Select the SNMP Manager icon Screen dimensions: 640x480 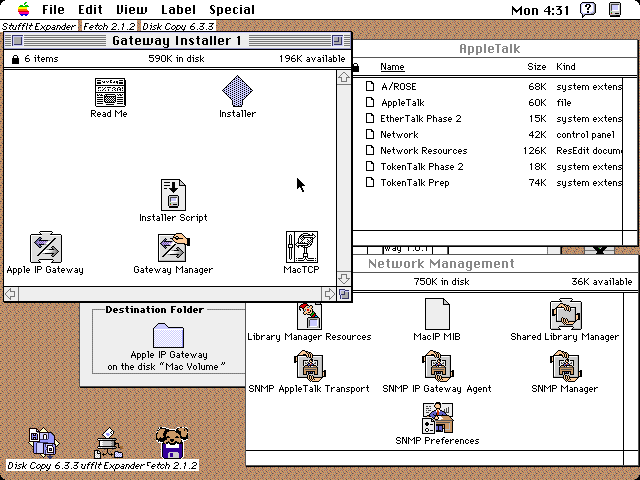tap(565, 366)
